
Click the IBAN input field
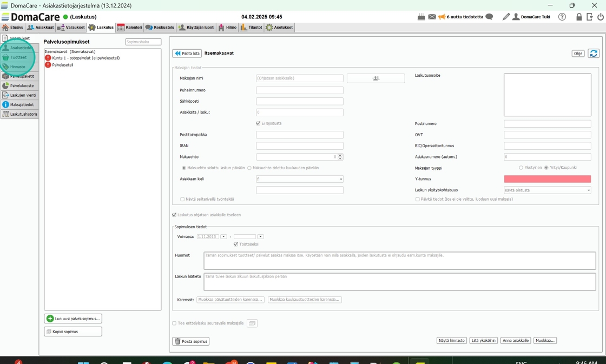[x=300, y=145]
